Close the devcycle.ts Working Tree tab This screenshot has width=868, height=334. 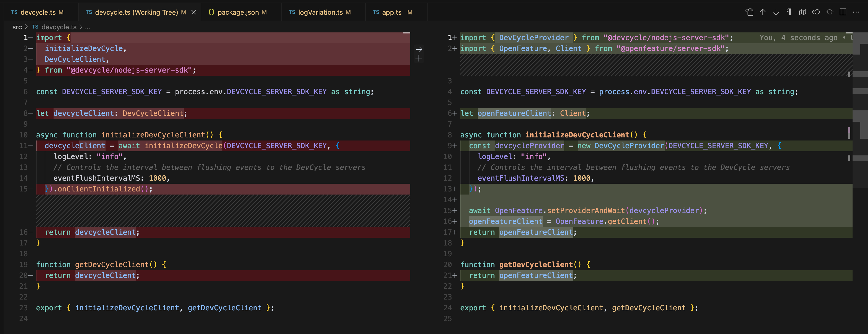(194, 12)
